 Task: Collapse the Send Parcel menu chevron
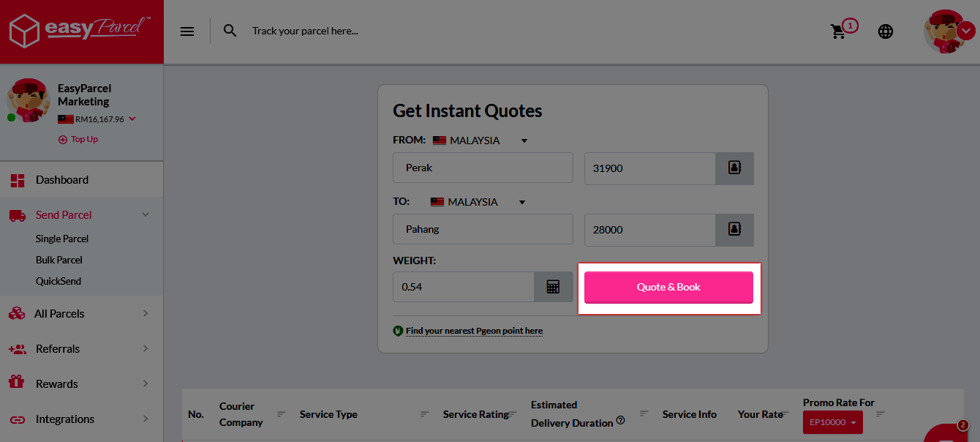[x=146, y=214]
